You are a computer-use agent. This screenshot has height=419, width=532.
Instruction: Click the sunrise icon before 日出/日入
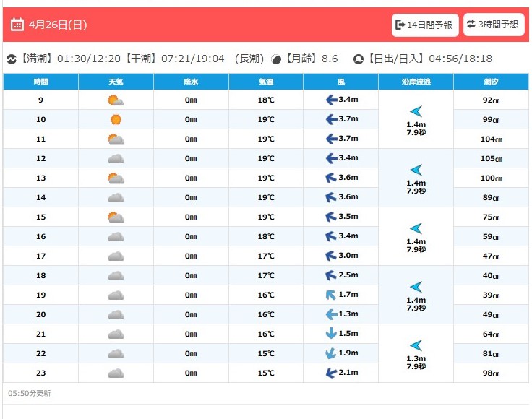click(x=358, y=59)
